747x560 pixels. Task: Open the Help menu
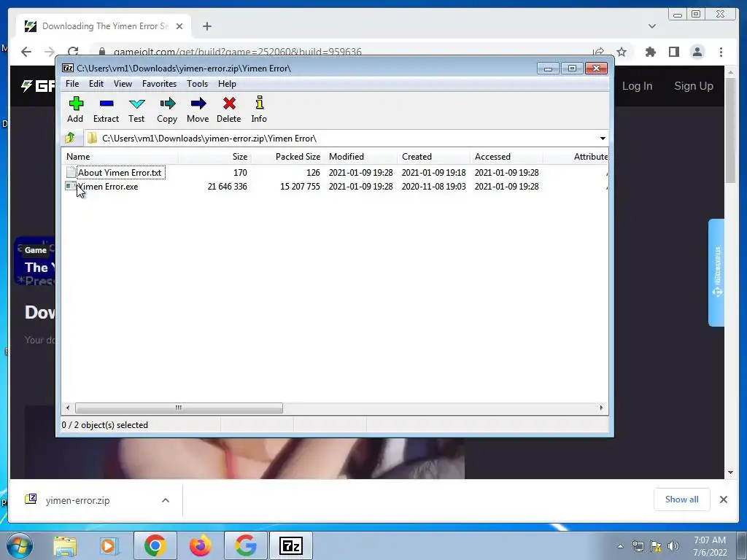click(x=228, y=84)
